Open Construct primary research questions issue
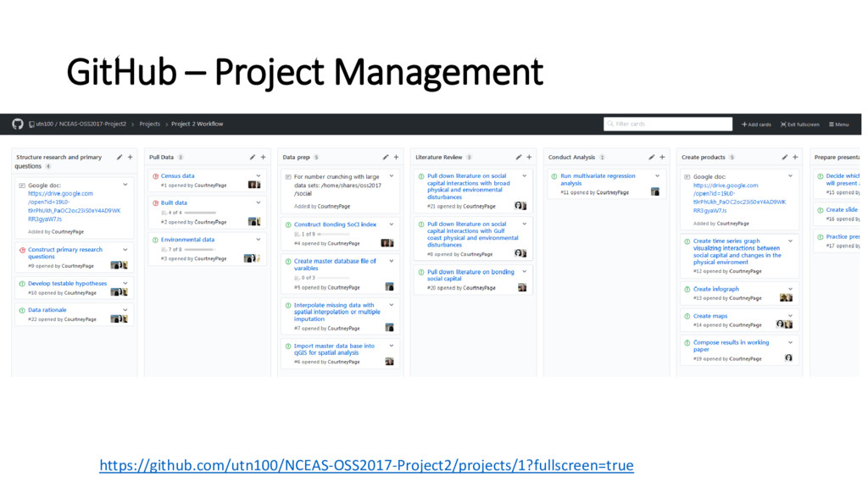The width and height of the screenshot is (868, 488). (65, 252)
